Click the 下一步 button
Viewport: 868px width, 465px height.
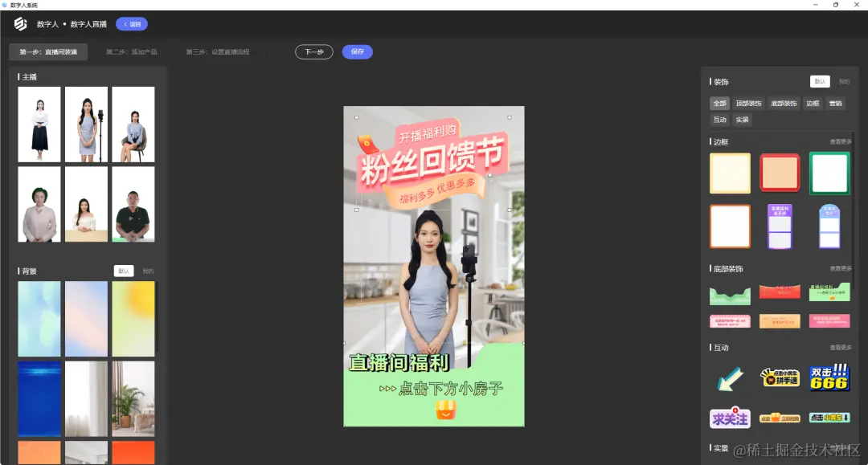313,51
